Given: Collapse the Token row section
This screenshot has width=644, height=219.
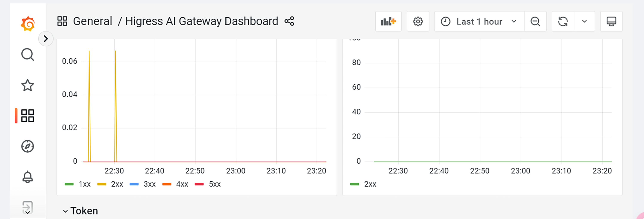Looking at the screenshot, I should [65, 211].
